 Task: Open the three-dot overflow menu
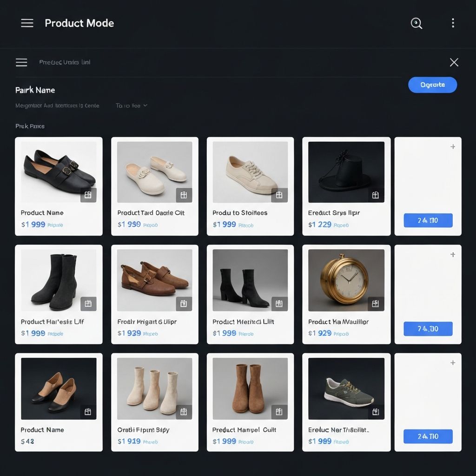click(x=453, y=23)
